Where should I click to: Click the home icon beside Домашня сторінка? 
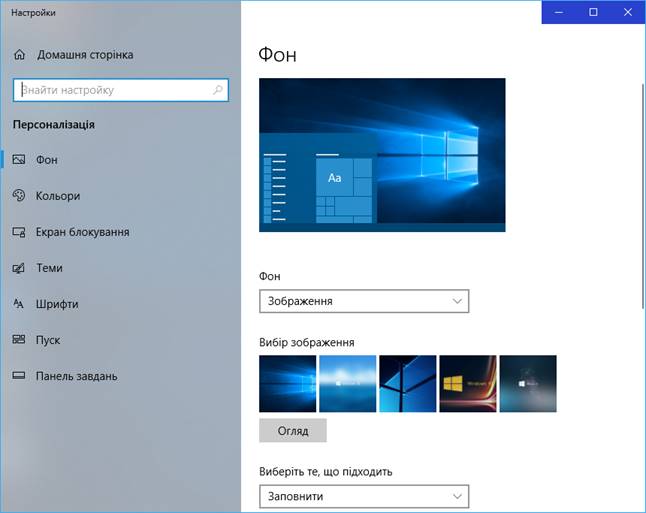click(x=19, y=54)
